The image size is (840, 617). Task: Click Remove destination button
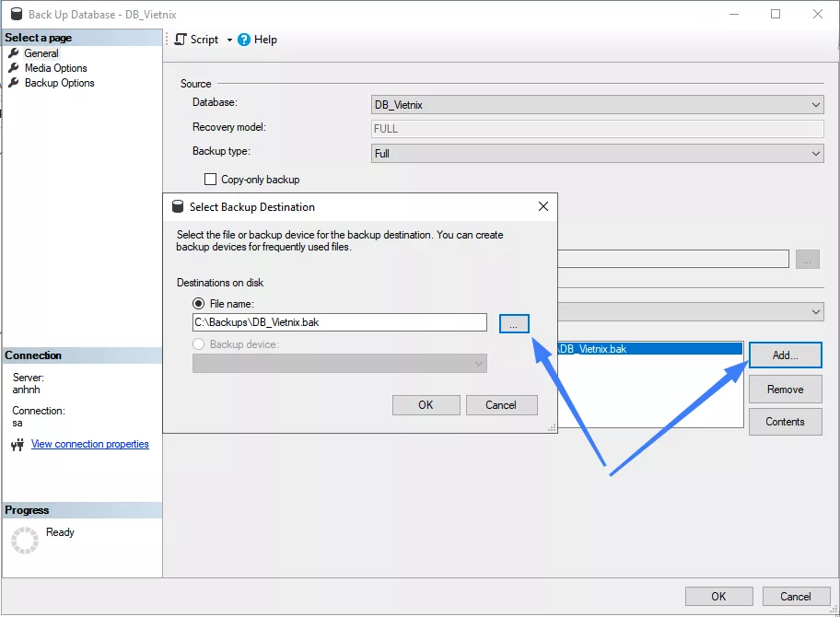785,390
